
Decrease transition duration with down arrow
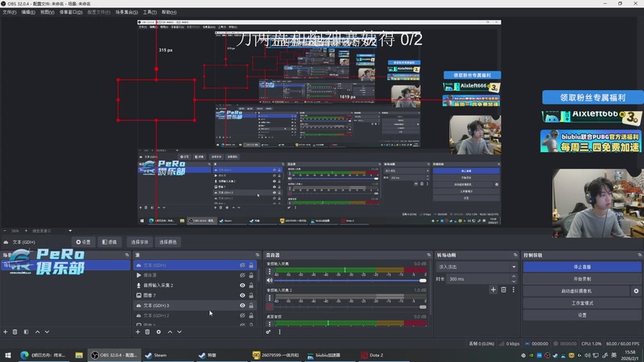tap(514, 281)
